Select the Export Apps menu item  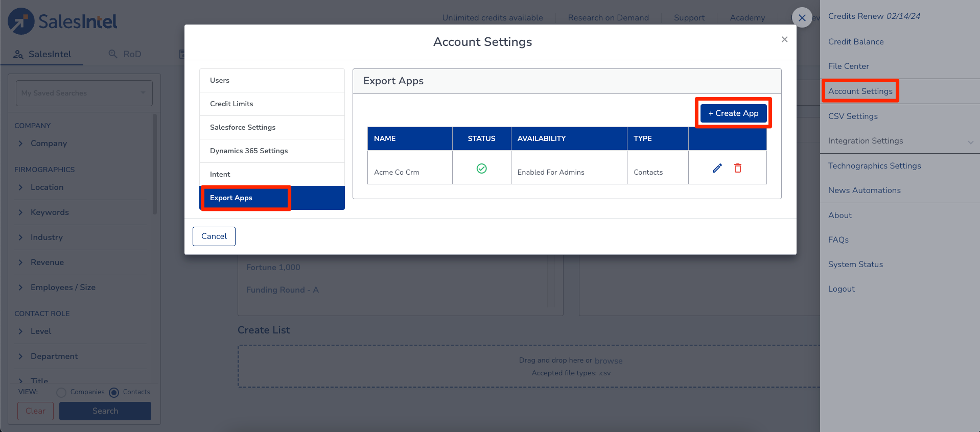click(231, 198)
